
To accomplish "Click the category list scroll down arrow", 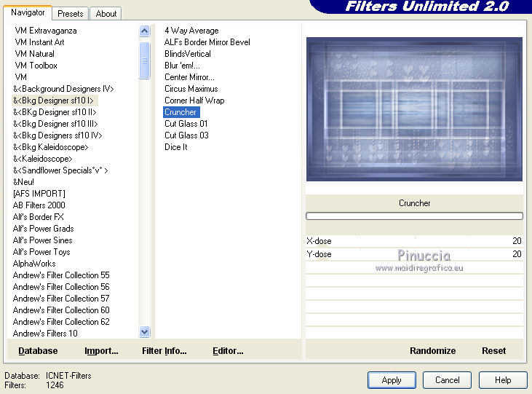I will 145,331.
